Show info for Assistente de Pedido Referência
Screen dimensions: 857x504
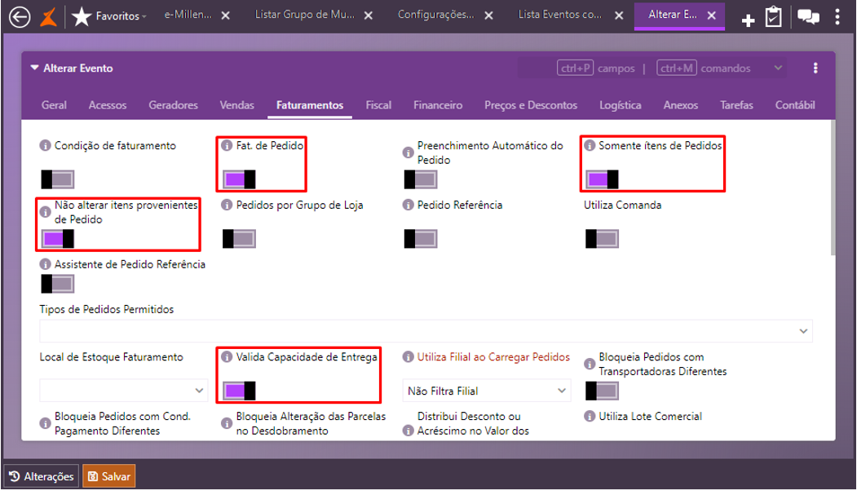pos(46,264)
